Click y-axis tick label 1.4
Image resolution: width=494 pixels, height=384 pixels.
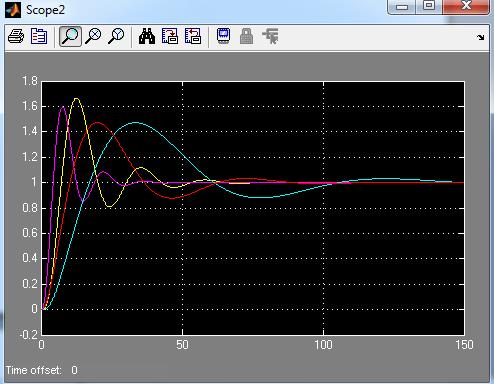(x=30, y=131)
